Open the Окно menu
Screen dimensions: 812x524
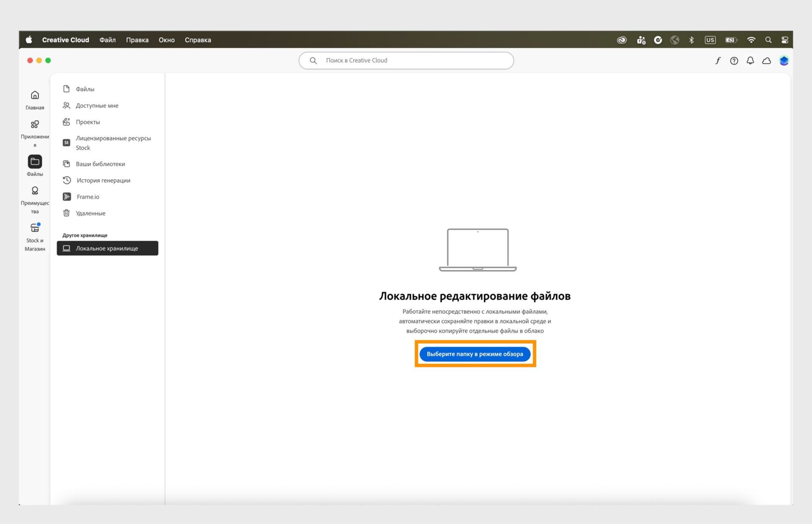point(167,40)
